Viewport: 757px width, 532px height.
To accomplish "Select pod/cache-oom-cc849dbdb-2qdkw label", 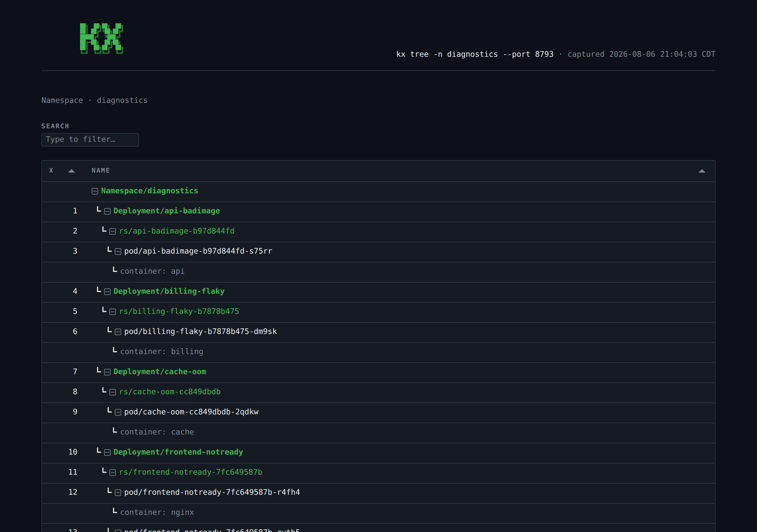I will (191, 412).
